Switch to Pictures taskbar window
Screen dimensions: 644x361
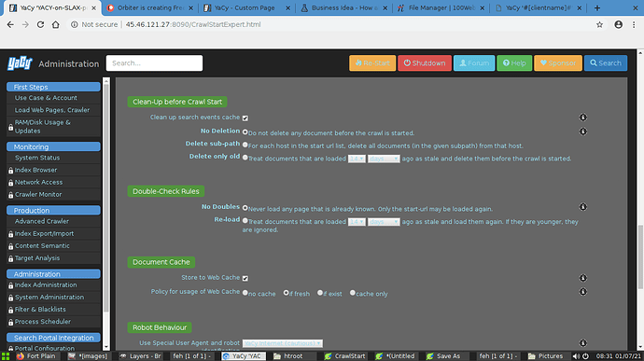tap(546, 356)
